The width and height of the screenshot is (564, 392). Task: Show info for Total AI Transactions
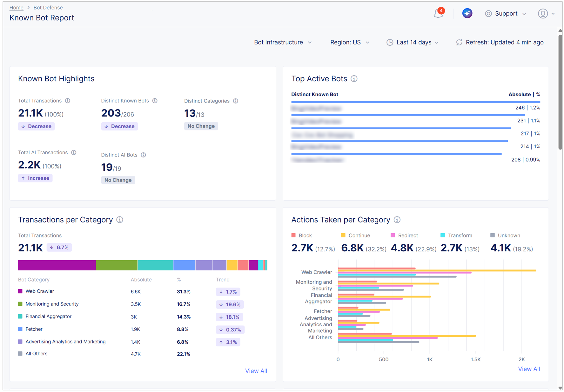pos(74,152)
